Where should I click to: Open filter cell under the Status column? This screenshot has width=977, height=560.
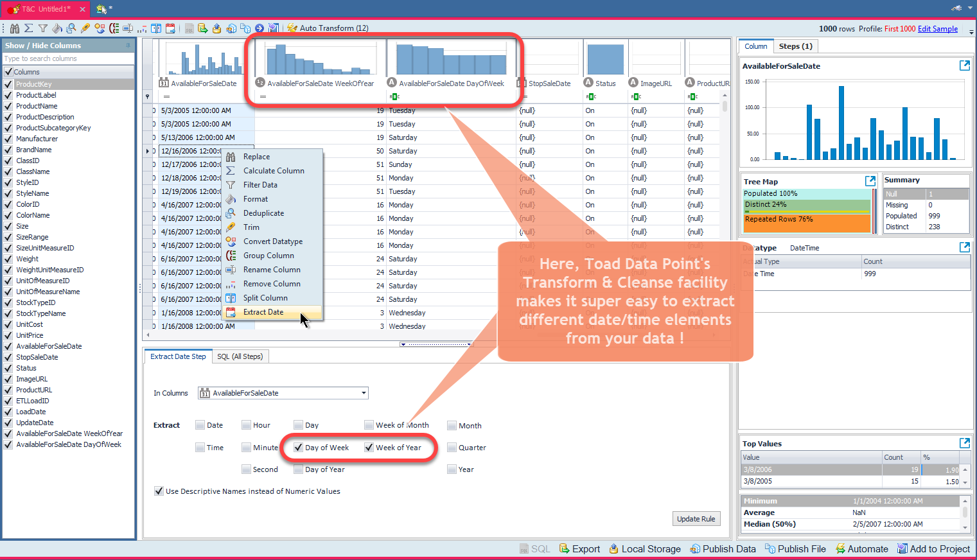[604, 97]
